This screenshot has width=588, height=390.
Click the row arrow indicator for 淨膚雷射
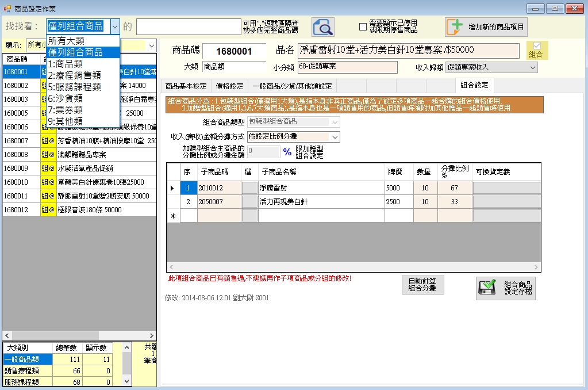pyautogui.click(x=173, y=188)
